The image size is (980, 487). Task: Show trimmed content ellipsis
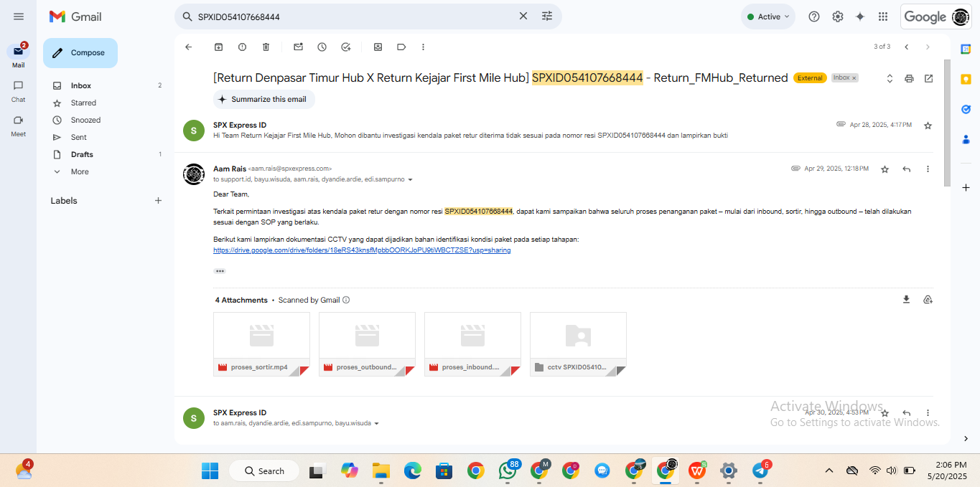click(x=220, y=271)
